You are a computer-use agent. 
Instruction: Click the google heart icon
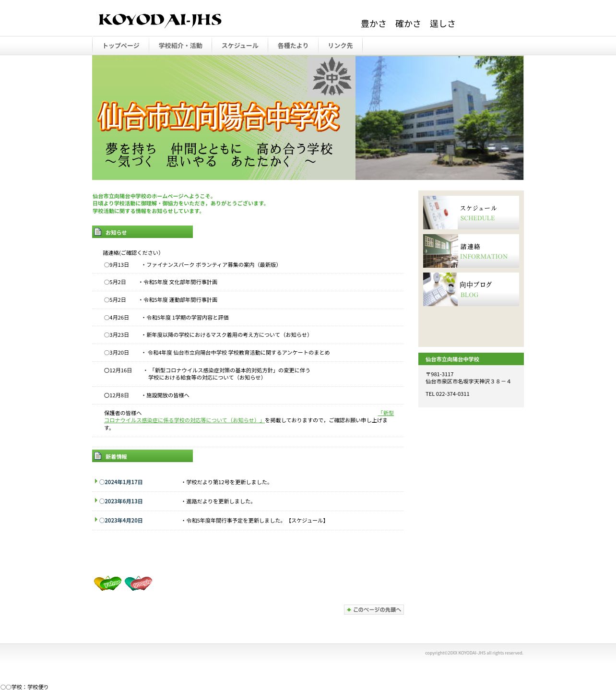point(139,583)
